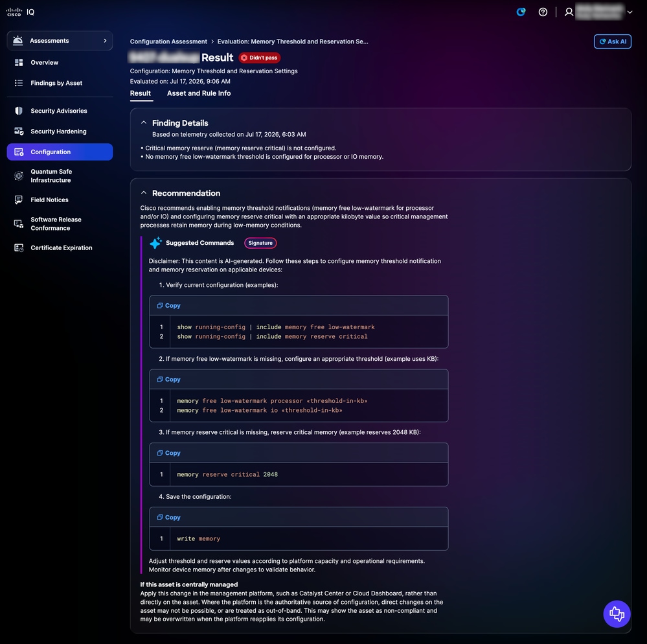
Task: Open the user profile icon
Action: (569, 12)
